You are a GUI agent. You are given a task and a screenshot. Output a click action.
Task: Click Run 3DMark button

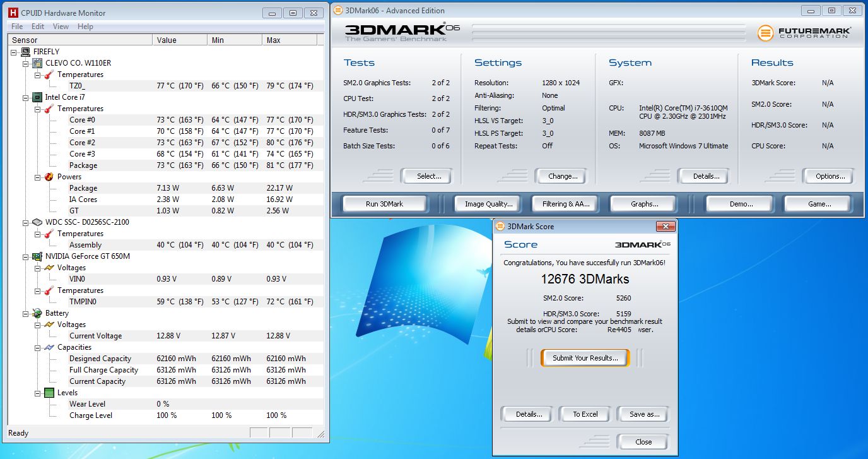tap(384, 204)
